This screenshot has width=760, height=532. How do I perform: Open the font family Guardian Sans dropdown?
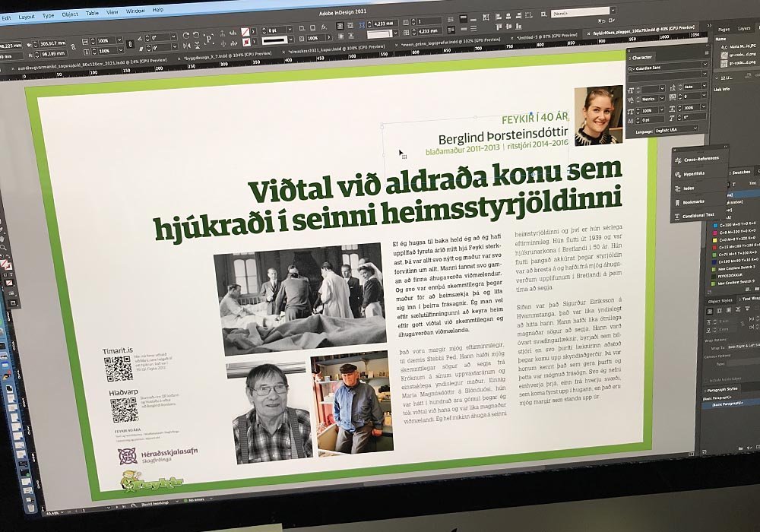point(705,64)
